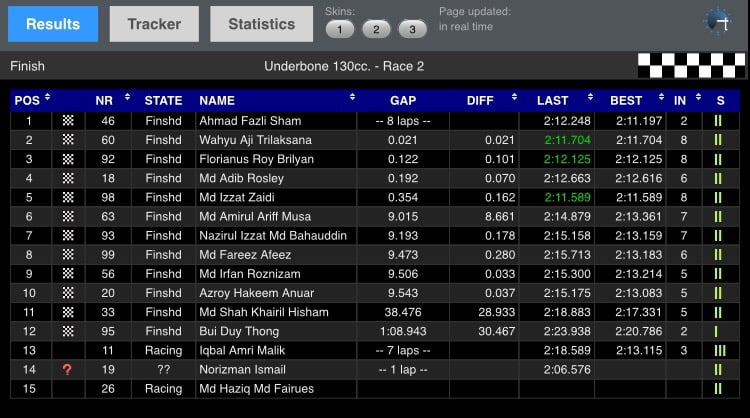
Task: Click the red question mark status icon
Action: 68,369
